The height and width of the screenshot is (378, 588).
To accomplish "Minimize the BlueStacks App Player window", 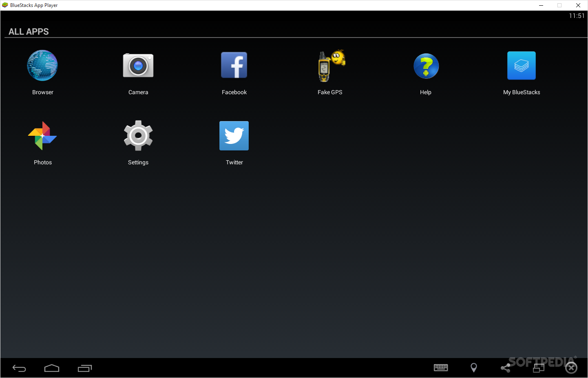I will pyautogui.click(x=541, y=5).
